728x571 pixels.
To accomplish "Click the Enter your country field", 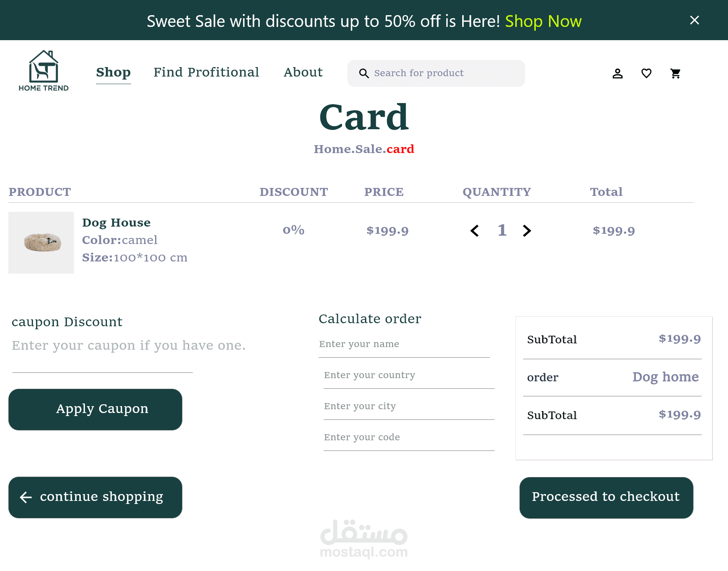I will pos(408,375).
